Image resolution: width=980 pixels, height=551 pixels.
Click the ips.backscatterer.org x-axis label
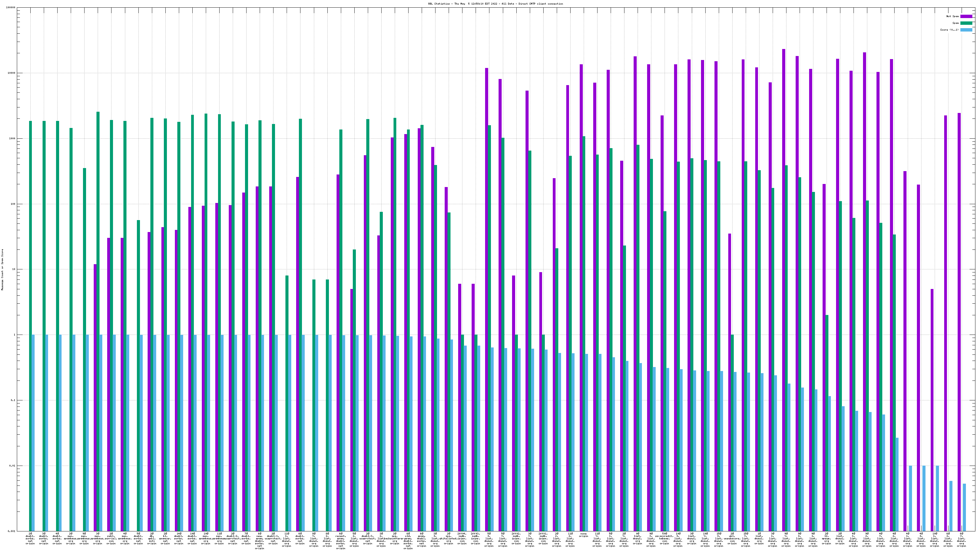(394, 539)
